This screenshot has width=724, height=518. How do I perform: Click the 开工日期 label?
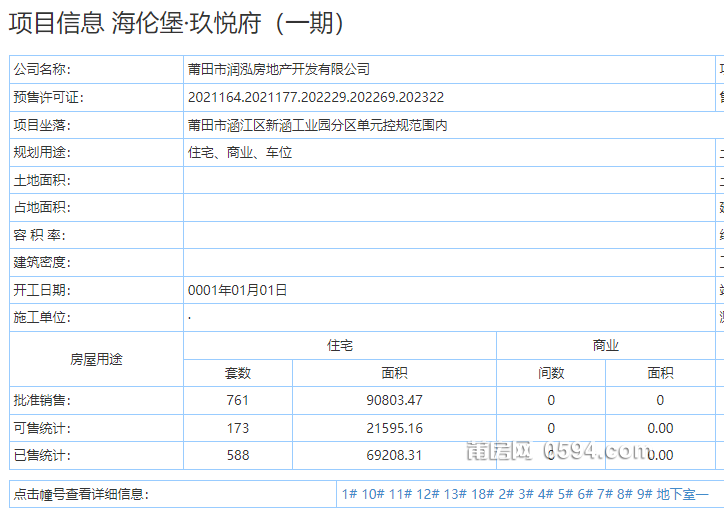42,290
